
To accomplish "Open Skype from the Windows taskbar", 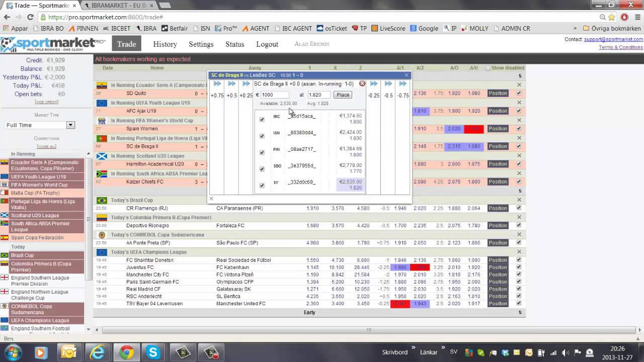I will (153, 352).
